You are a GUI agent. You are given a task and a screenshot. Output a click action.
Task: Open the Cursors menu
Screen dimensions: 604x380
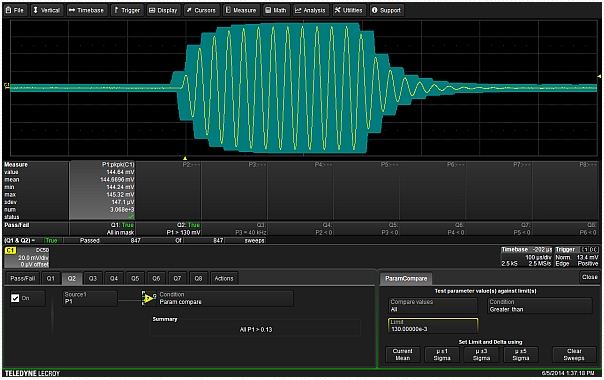tap(201, 10)
